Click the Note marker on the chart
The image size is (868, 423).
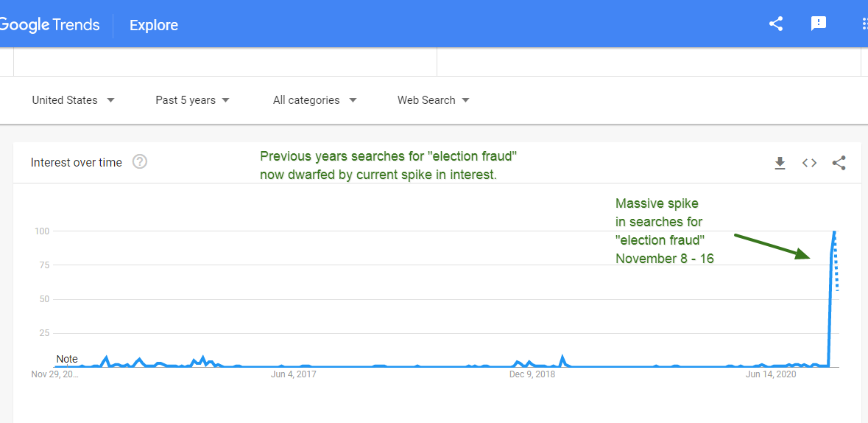pos(67,359)
